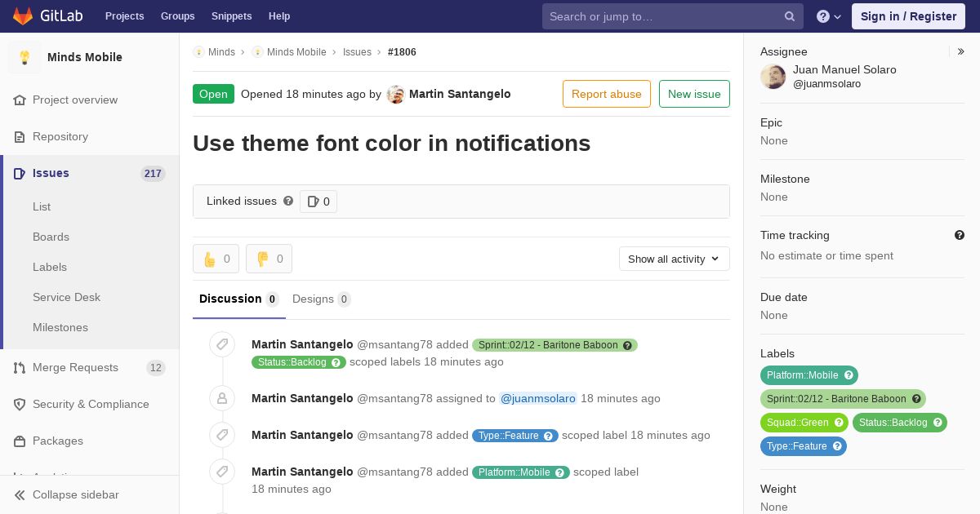Click the sidebar Type::Feature label
This screenshot has height=514, width=980.
pos(796,446)
